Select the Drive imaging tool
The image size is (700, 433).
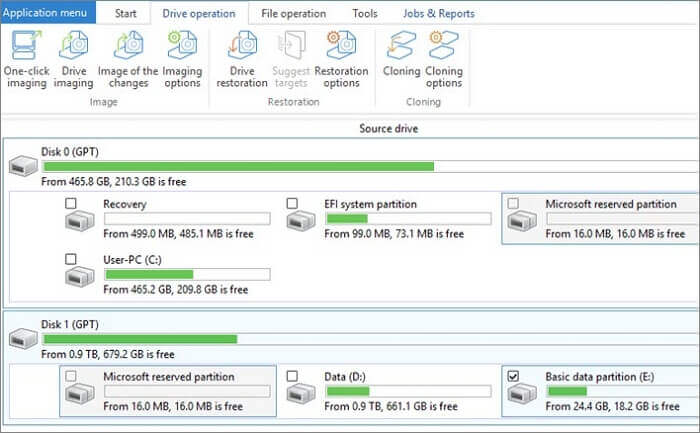[74, 48]
